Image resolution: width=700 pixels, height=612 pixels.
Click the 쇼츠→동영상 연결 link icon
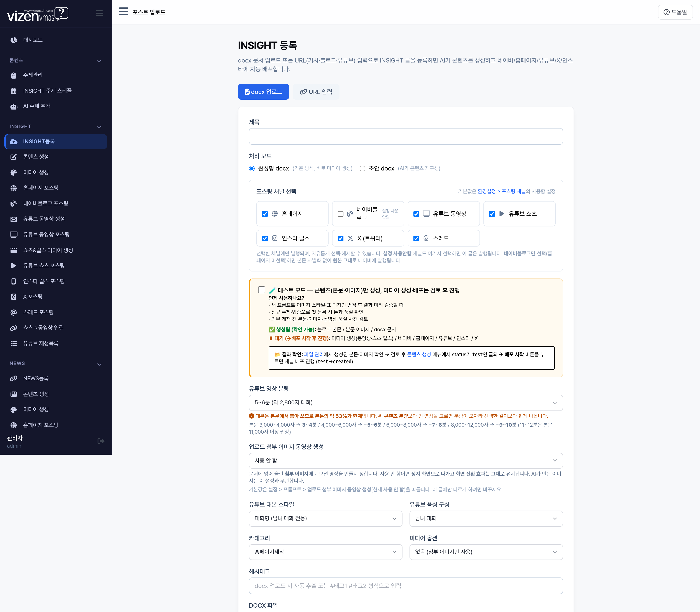click(14, 328)
